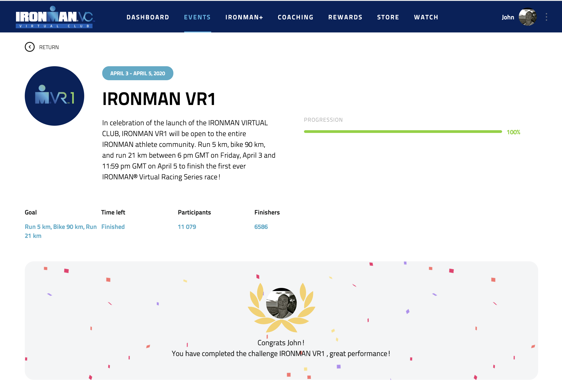562x392 pixels.
Task: Click the April 3 - April 5 date badge
Action: (x=138, y=73)
